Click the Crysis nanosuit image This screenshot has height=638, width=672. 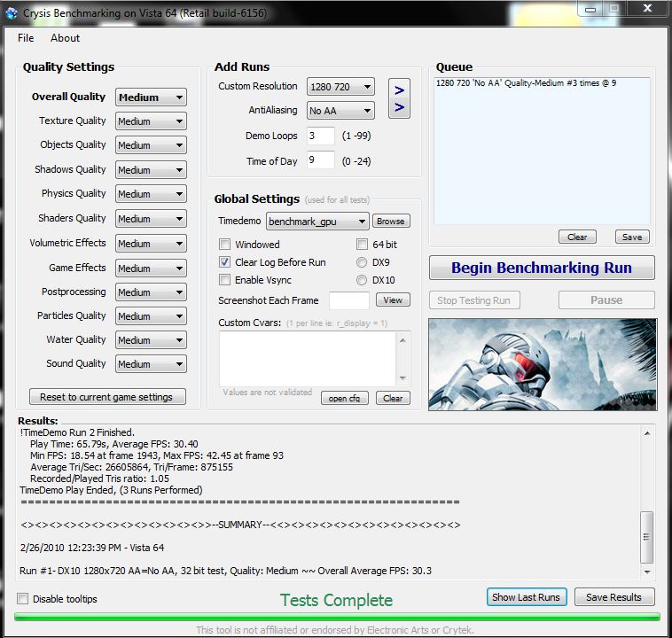543,364
